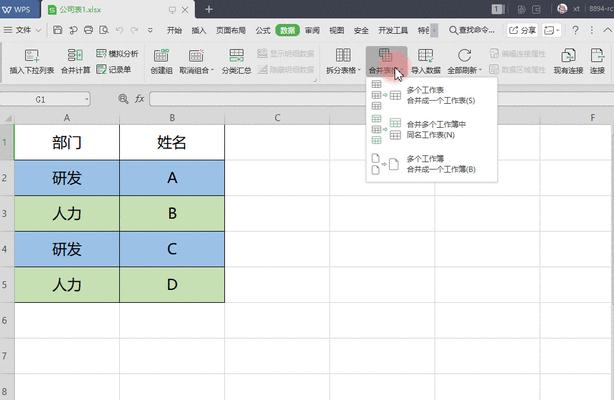
Task: Click the 导入数据 icon
Action: click(x=425, y=56)
